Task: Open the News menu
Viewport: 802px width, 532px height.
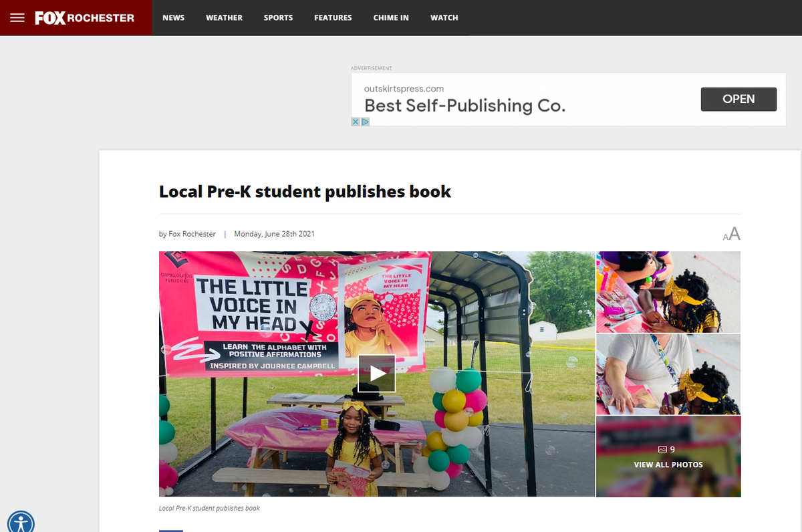Action: (173, 18)
